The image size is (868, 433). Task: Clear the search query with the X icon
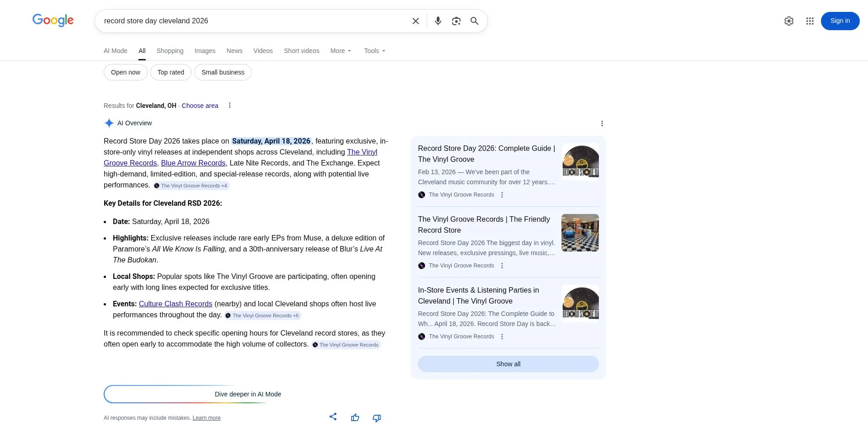[415, 21]
